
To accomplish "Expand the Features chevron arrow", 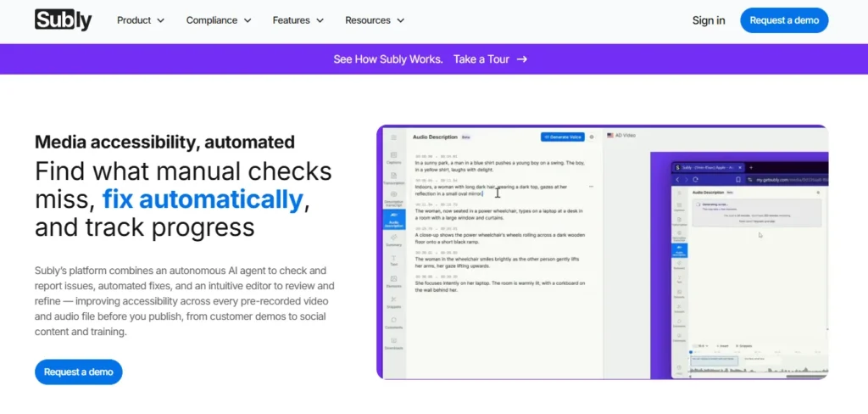I will pos(320,20).
